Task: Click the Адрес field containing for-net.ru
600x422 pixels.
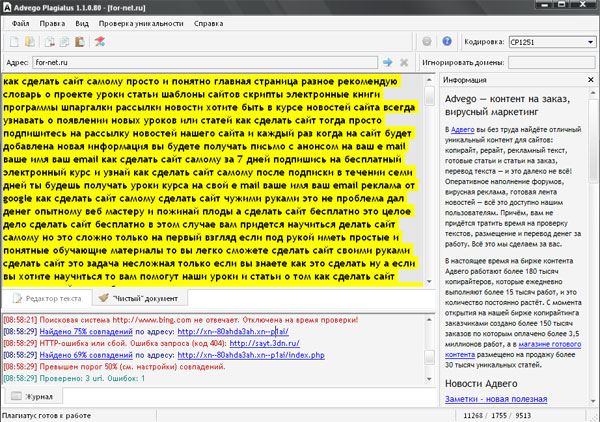Action: click(x=205, y=62)
